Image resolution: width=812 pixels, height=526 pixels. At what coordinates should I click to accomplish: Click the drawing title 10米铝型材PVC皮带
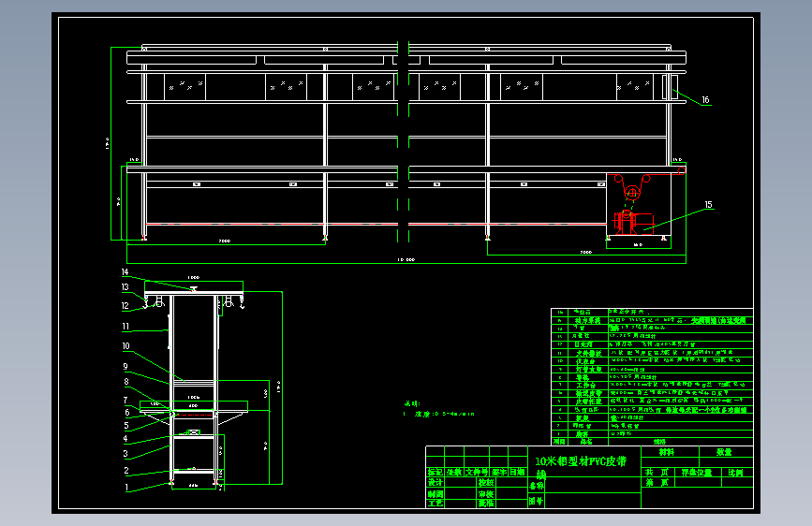pos(581,461)
